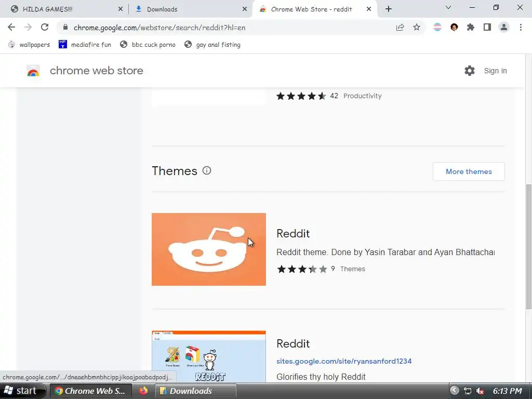Click the page vertical scrollbar
The height and width of the screenshot is (399, 532).
pyautogui.click(x=528, y=246)
